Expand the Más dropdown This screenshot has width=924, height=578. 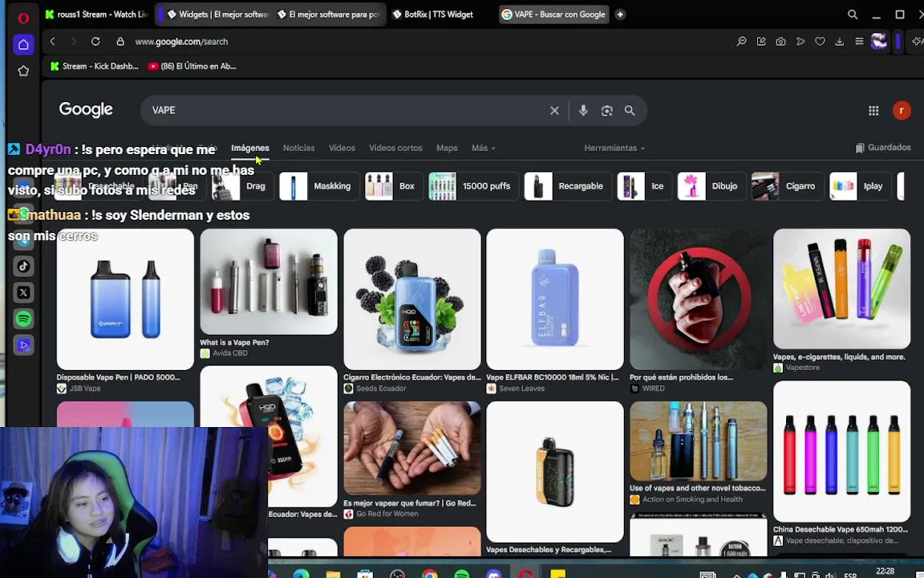tap(483, 148)
